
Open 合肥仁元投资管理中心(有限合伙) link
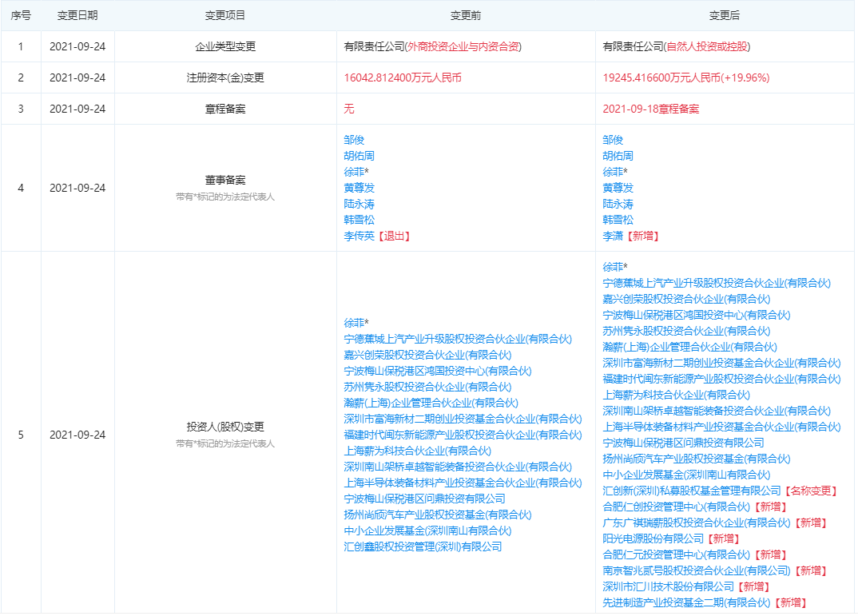[677, 554]
